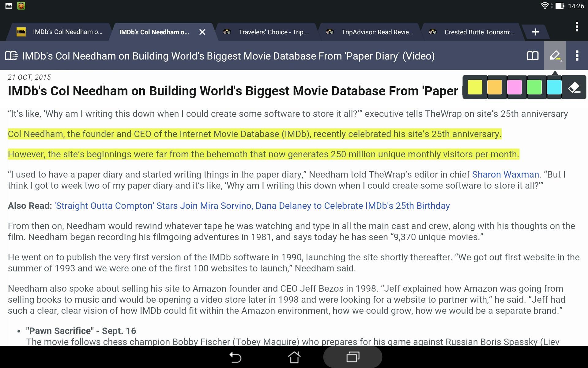Open 'Straight Outta Compton' Stars article link
The width and height of the screenshot is (588, 368).
pyautogui.click(x=252, y=206)
